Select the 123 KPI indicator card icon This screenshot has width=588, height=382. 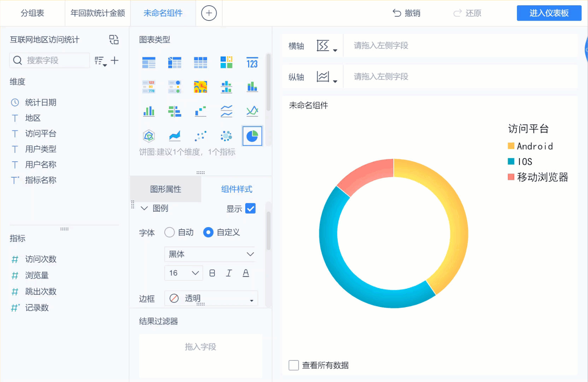coord(252,63)
